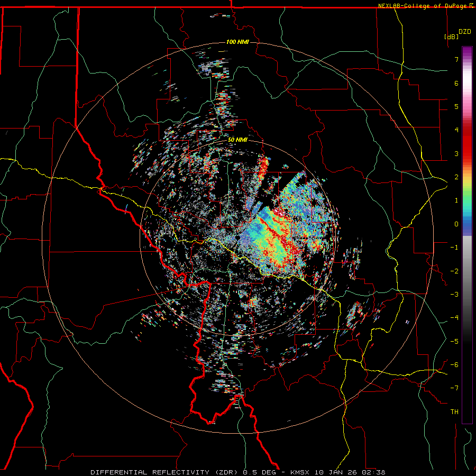Screen dimensions: 476x476
Task: Select the 2 value on the color scale
Action: pyautogui.click(x=456, y=177)
